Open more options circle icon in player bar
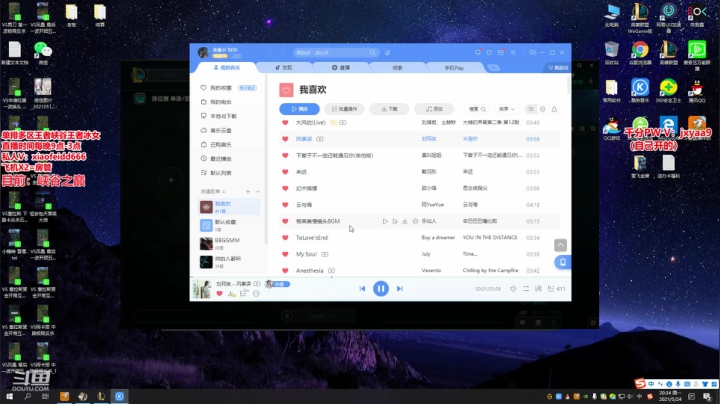Screen dimensions: 720x404 click(x=256, y=294)
